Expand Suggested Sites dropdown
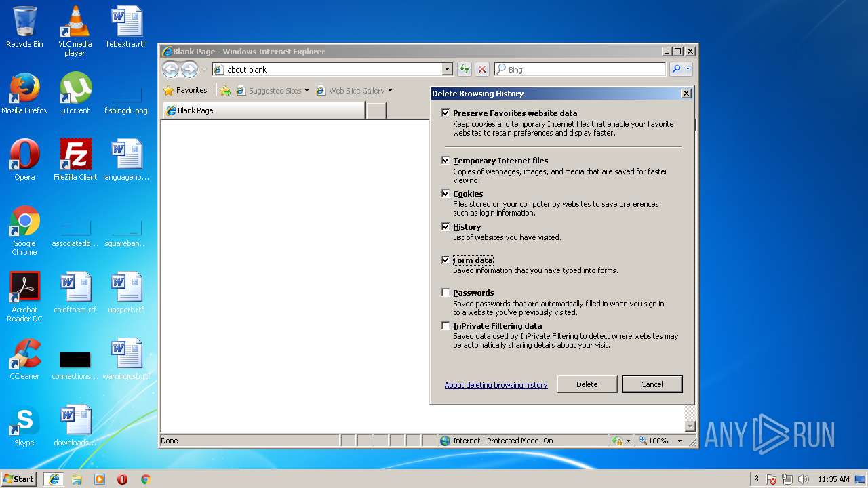The height and width of the screenshot is (488, 868). 307,91
